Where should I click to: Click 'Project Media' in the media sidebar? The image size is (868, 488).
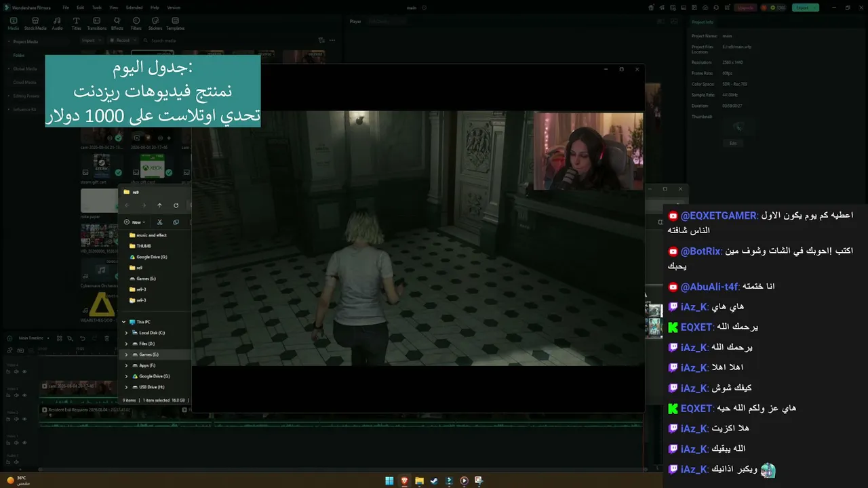(x=27, y=41)
